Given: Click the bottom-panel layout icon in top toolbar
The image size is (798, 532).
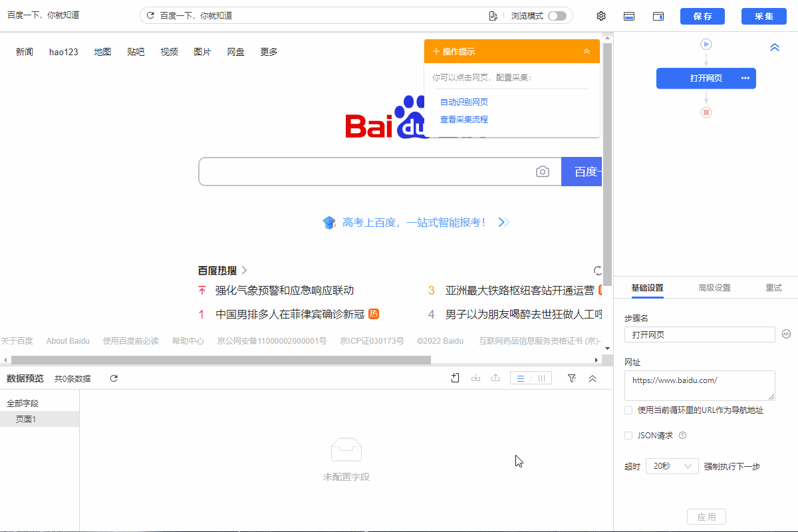Looking at the screenshot, I should click(x=629, y=16).
